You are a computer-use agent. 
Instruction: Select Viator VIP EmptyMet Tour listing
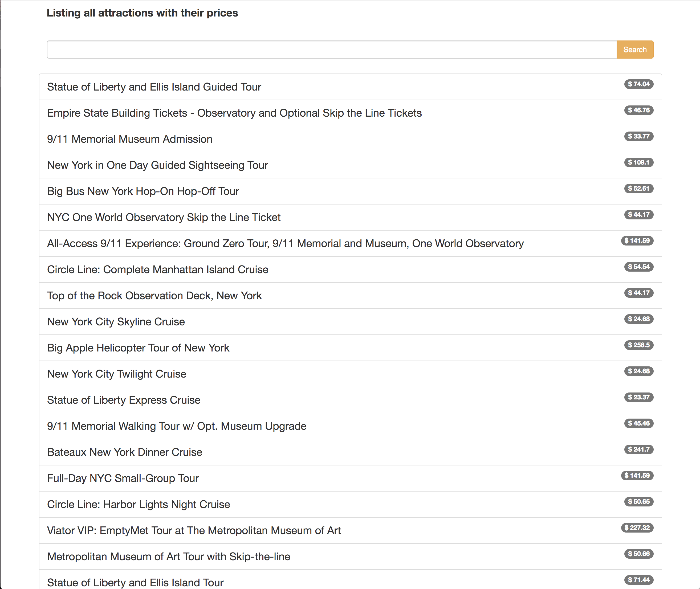[x=194, y=530]
